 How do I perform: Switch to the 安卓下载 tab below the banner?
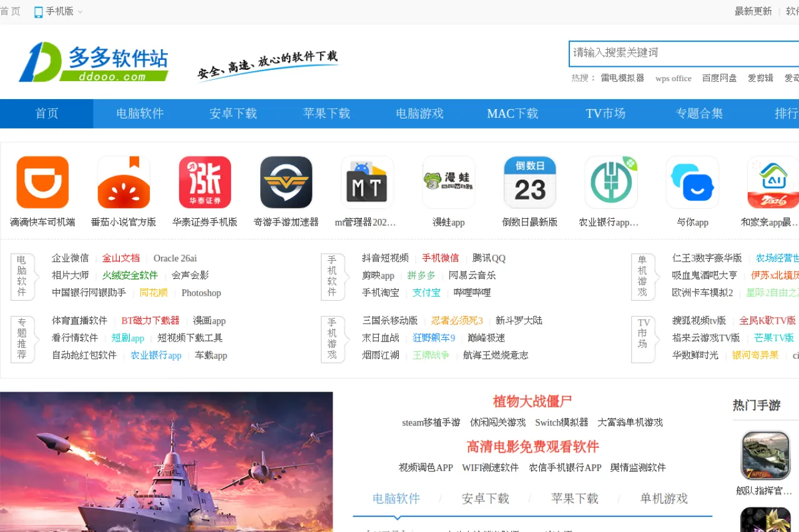(486, 498)
